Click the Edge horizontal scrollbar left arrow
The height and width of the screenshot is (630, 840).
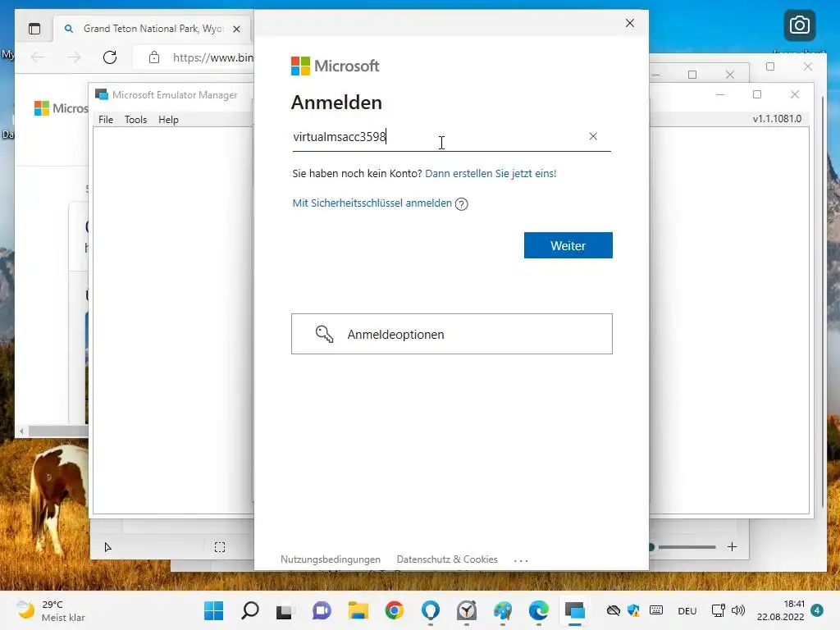click(x=21, y=431)
